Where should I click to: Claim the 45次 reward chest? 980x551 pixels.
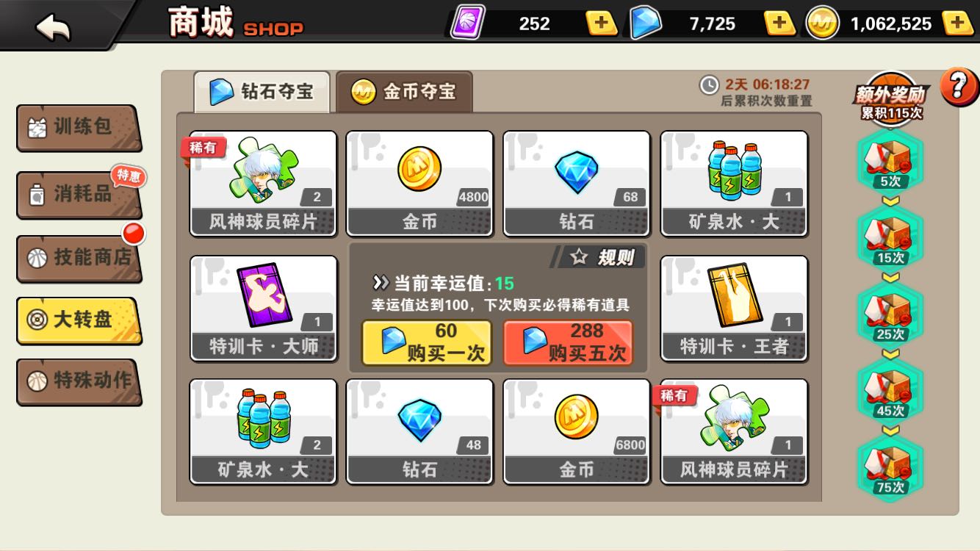coord(890,392)
